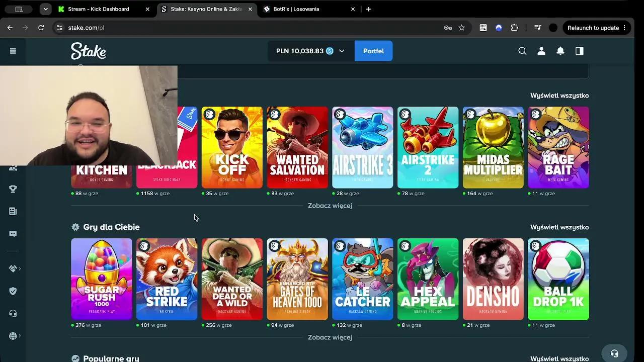644x362 pixels.
Task: Open the Hex Appeal game
Action: click(x=428, y=279)
